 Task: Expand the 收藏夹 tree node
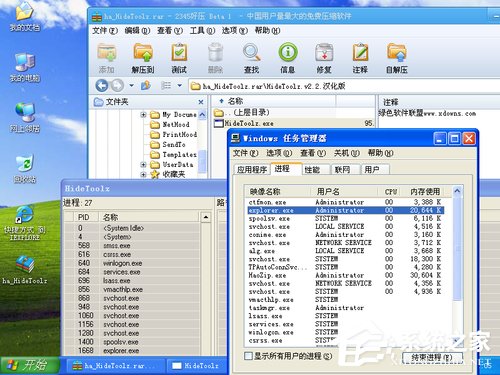[143, 174]
